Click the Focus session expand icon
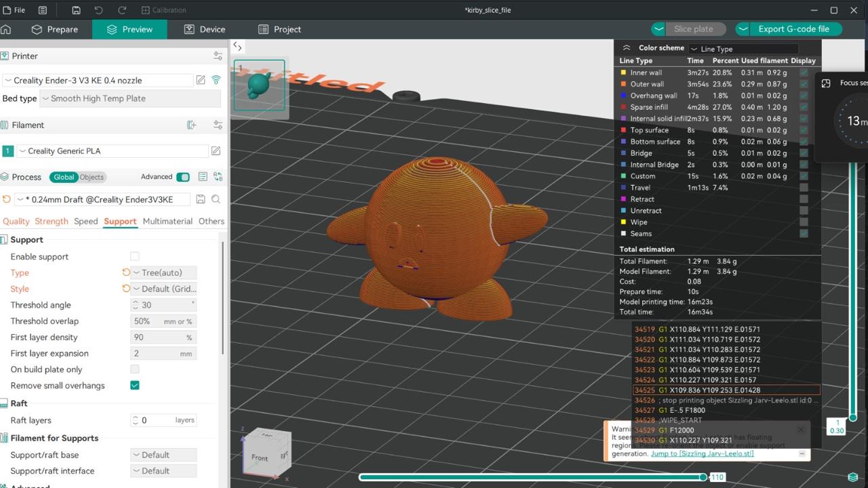 pyautogui.click(x=826, y=83)
